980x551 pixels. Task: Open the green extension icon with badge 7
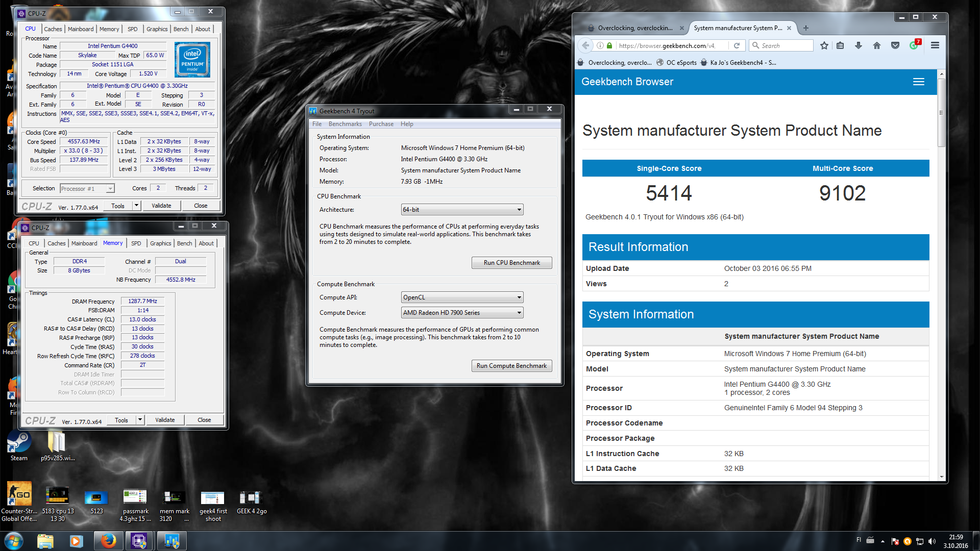click(x=914, y=45)
